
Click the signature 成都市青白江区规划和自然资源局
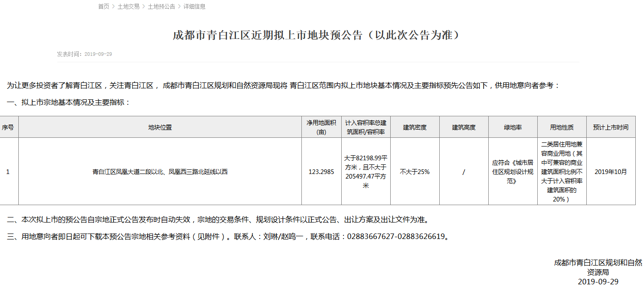[x=598, y=267]
